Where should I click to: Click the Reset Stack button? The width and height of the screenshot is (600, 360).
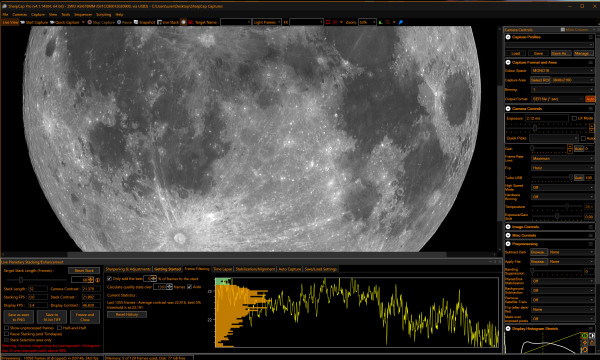[84, 270]
